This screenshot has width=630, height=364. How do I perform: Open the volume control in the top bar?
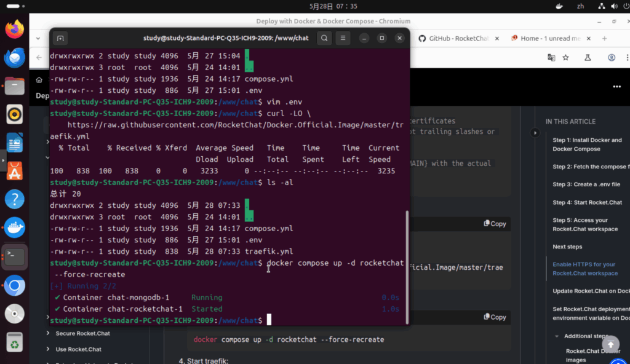click(614, 6)
